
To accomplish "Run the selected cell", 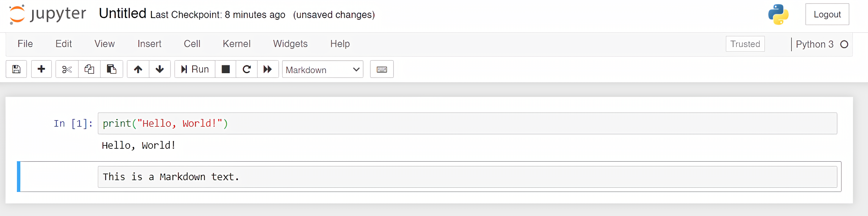I will point(195,69).
